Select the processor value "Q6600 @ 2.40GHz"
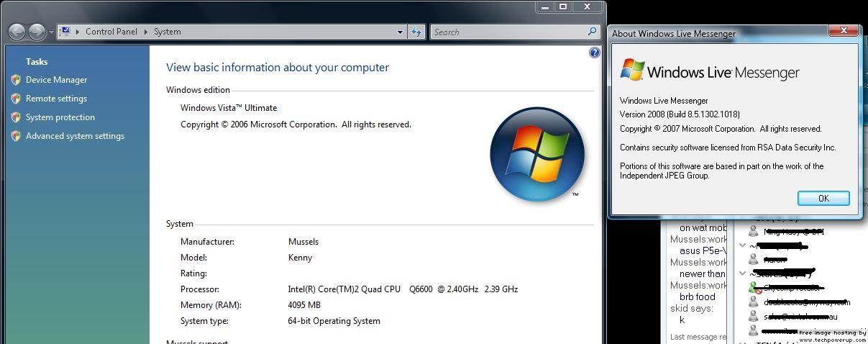The width and height of the screenshot is (868, 344). pos(444,289)
